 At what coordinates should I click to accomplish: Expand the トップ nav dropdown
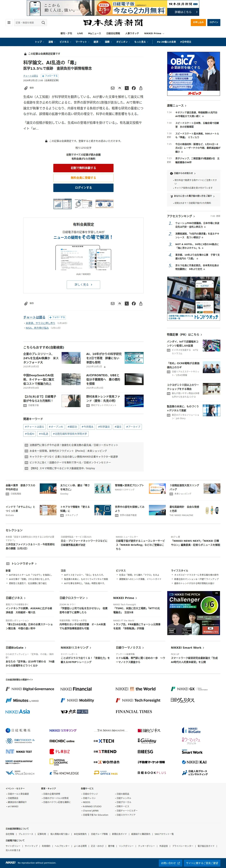pos(39,42)
